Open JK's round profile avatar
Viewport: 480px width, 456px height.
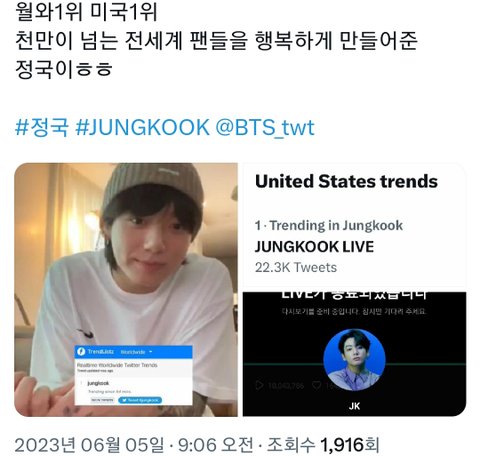354,360
